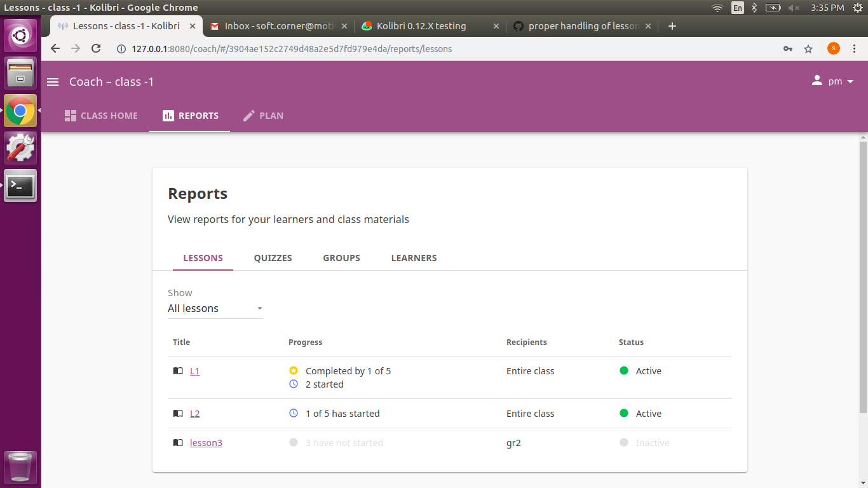
Task: Switch to the Class Home tab
Action: (x=101, y=116)
